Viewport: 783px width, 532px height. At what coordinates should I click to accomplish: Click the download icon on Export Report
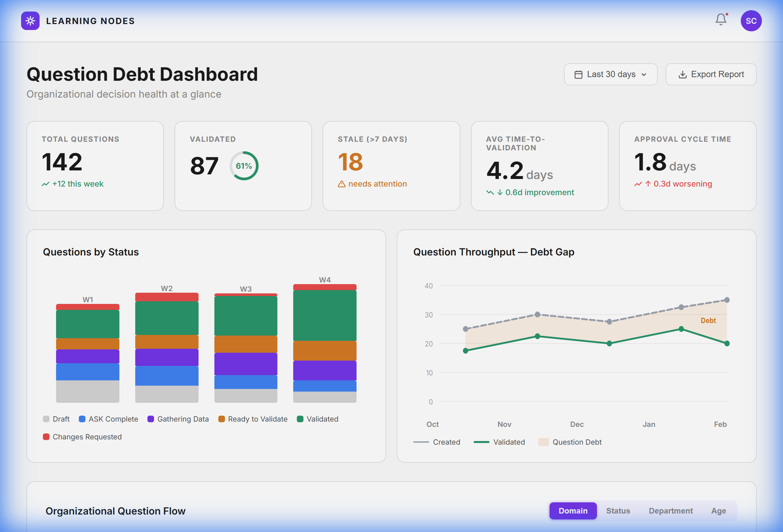pos(683,74)
